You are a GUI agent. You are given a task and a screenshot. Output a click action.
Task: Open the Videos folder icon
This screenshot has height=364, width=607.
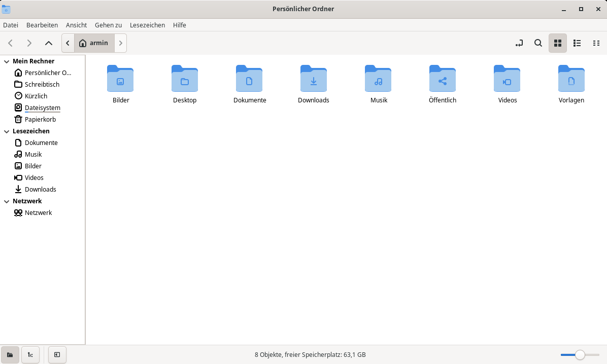(507, 79)
